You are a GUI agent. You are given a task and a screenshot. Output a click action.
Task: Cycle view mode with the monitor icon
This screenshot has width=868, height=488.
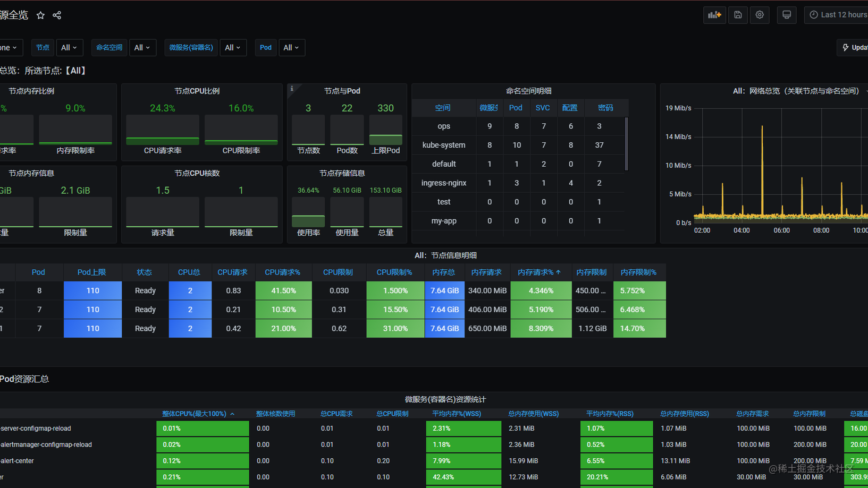[x=787, y=15]
